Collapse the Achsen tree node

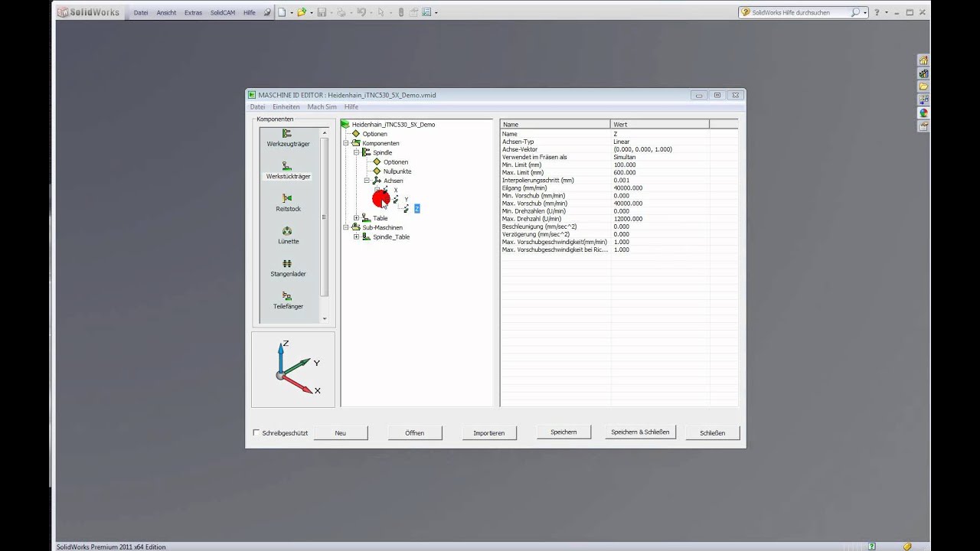click(x=367, y=181)
